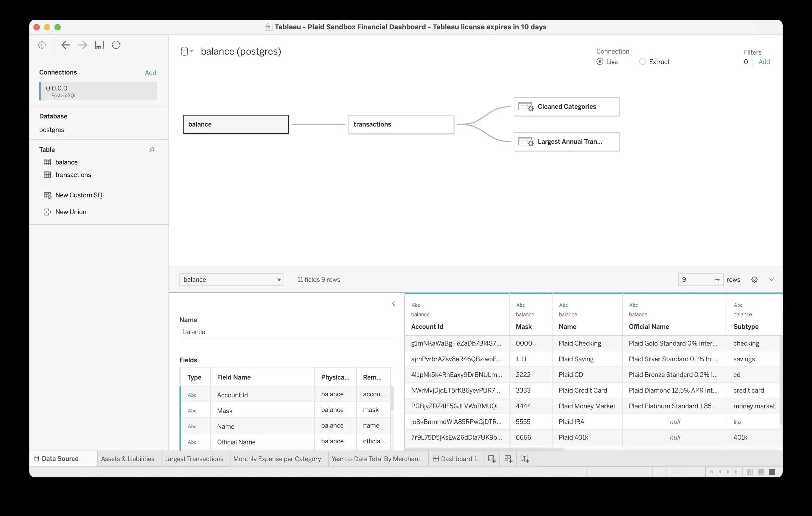Expand the data grid options chevron
The width and height of the screenshot is (812, 516).
coord(772,279)
